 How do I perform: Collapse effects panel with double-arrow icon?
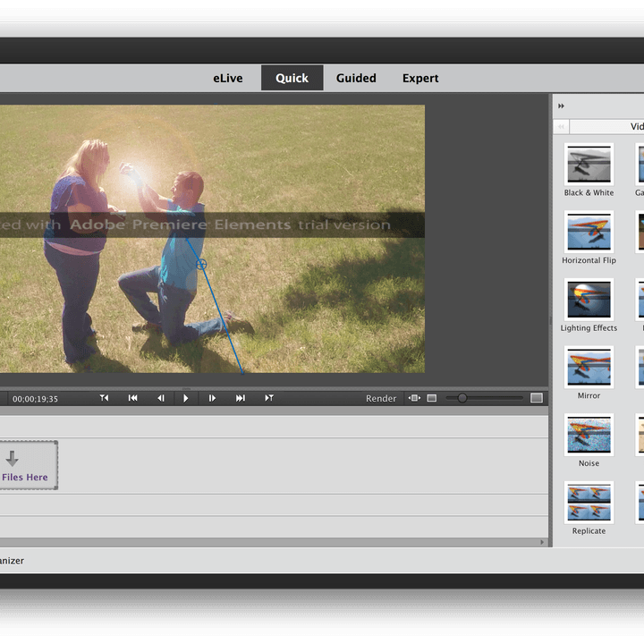(561, 106)
